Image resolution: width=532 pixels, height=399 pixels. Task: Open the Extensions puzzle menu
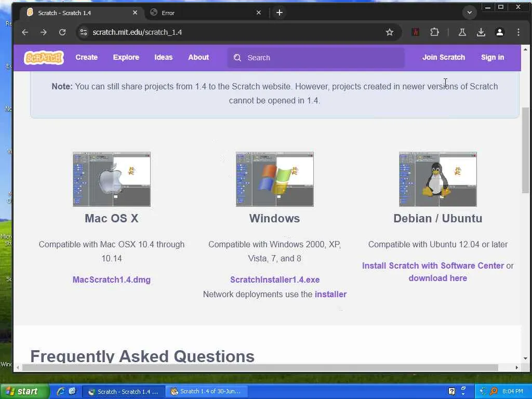(x=435, y=32)
